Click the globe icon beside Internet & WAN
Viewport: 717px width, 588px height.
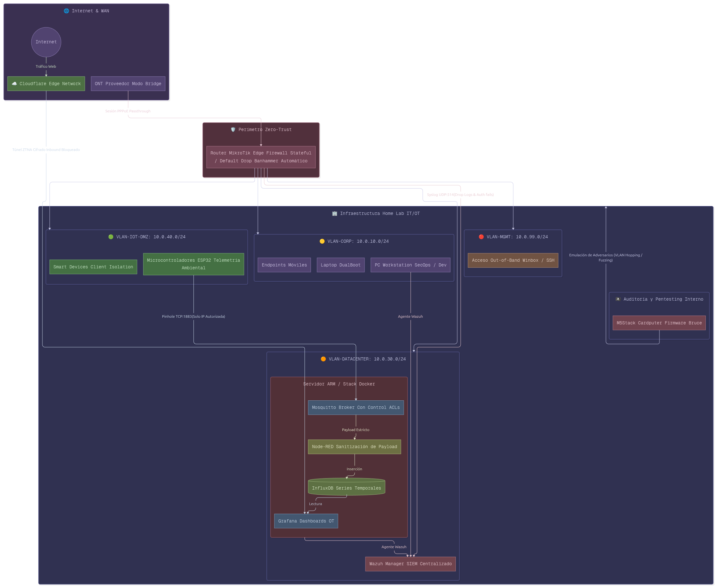coord(66,11)
